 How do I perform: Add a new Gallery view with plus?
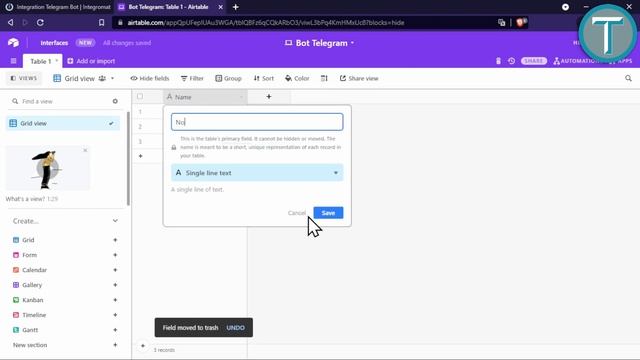[x=115, y=285]
